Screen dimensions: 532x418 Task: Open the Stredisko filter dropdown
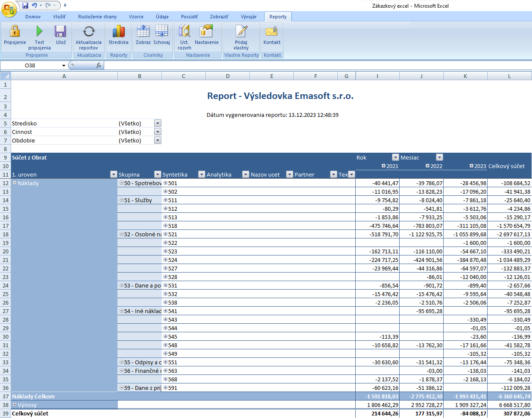coord(158,123)
